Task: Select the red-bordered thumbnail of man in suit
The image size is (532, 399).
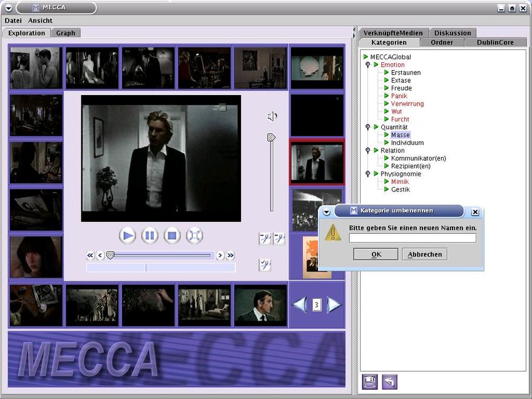Action: coord(317,162)
